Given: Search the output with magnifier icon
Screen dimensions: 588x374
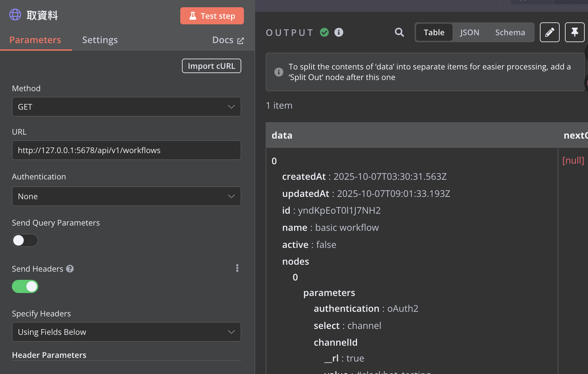Looking at the screenshot, I should 399,32.
